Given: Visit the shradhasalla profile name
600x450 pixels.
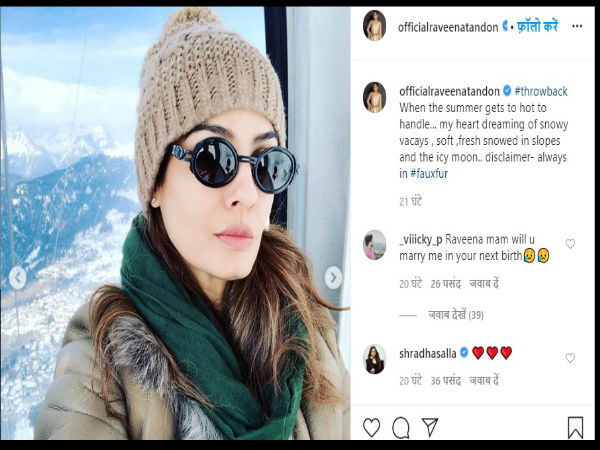Looking at the screenshot, I should [428, 354].
